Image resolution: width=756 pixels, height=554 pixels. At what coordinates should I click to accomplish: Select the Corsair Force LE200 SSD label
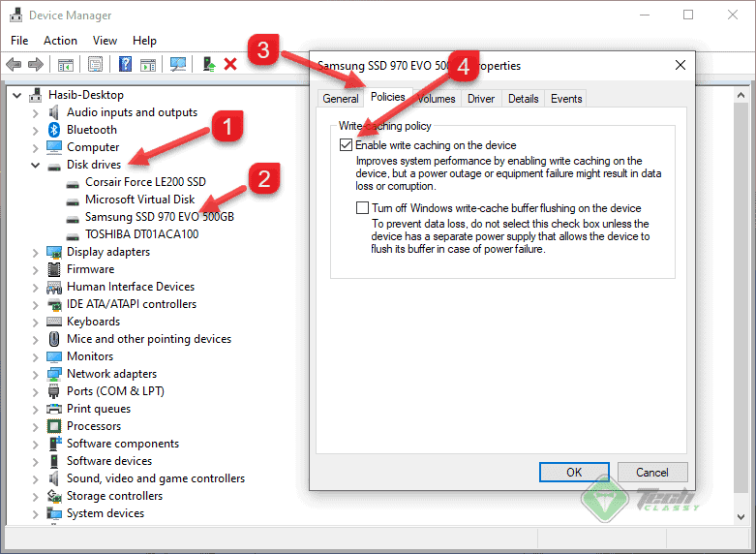(145, 182)
